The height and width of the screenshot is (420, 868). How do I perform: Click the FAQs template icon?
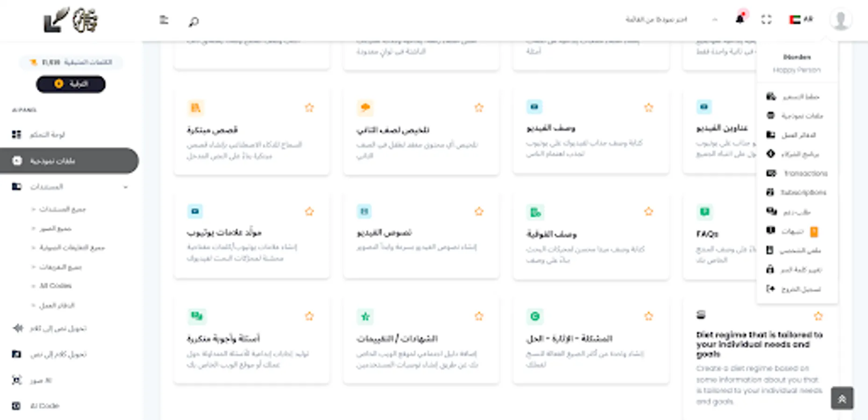click(704, 212)
